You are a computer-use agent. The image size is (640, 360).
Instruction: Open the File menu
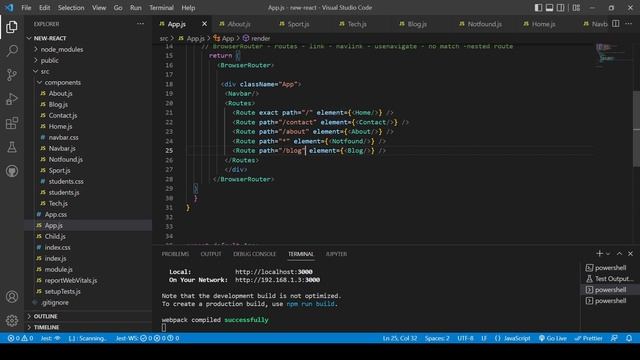pos(26,8)
